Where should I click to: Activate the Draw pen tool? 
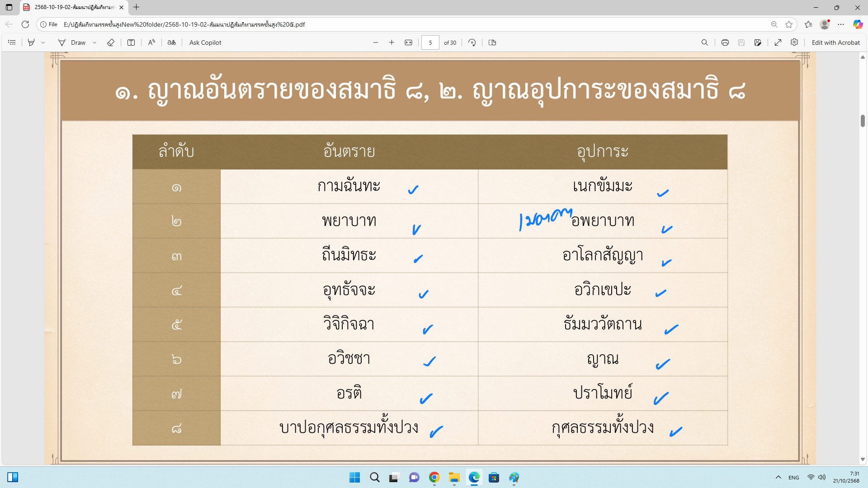click(72, 42)
